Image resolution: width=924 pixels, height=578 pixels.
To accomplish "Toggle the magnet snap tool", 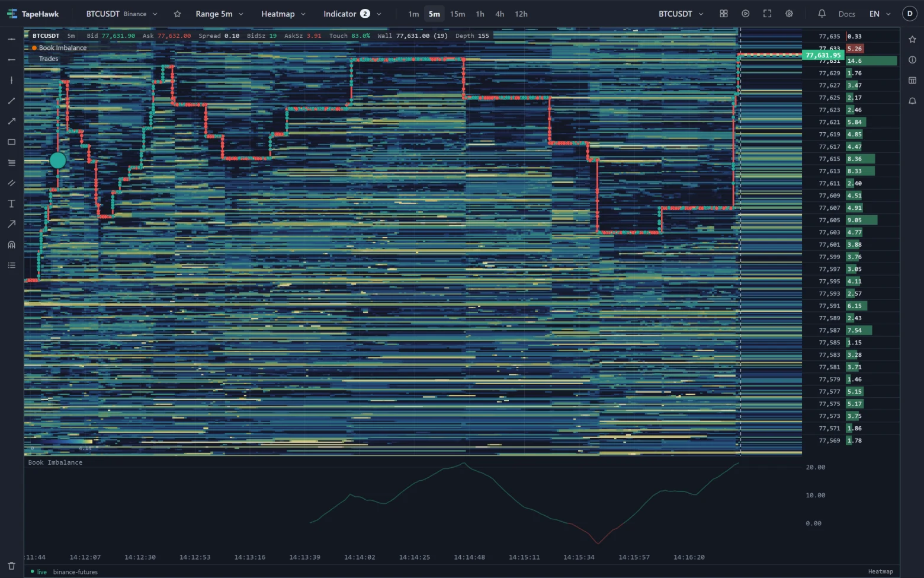I will click(11, 245).
